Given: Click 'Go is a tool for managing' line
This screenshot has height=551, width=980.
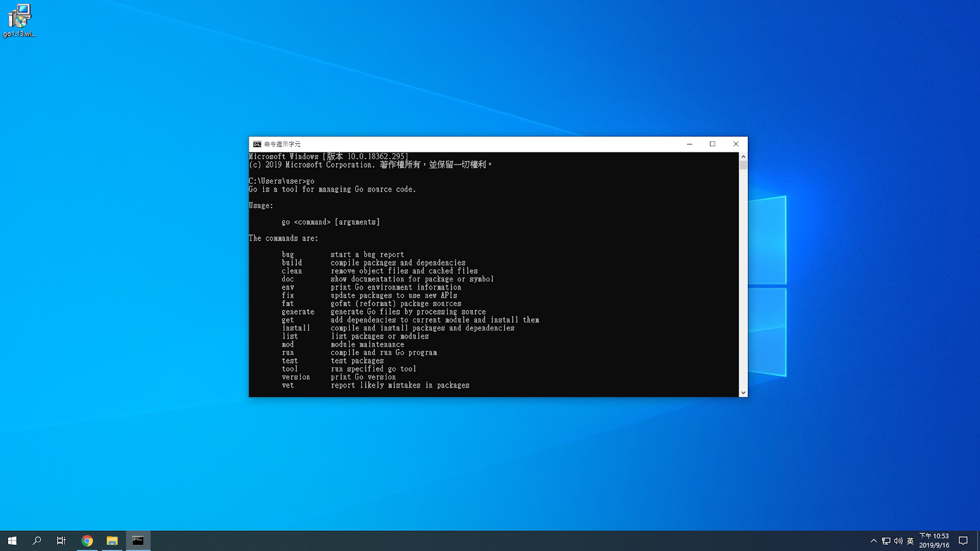Looking at the screenshot, I should (333, 189).
